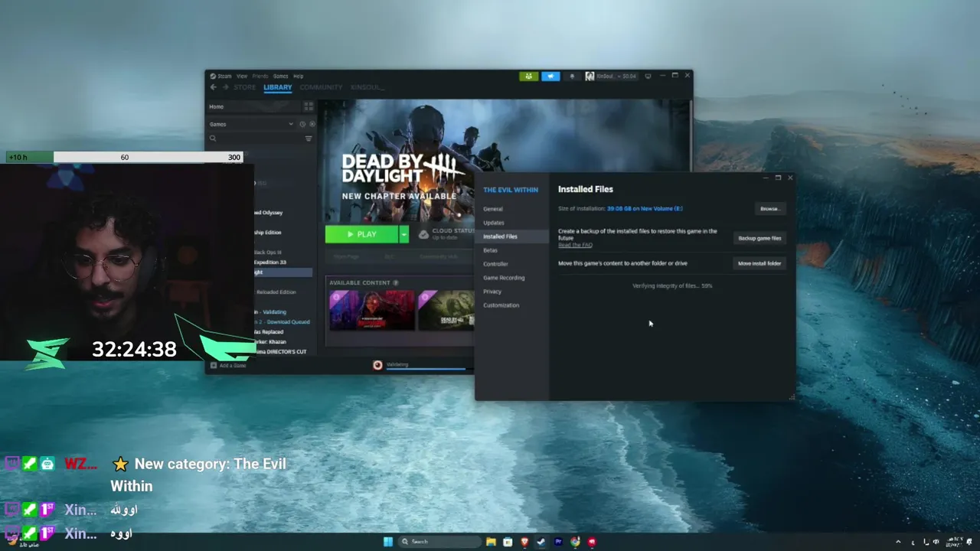The height and width of the screenshot is (551, 980).
Task: Select Customization in properties sidebar
Action: coord(501,305)
